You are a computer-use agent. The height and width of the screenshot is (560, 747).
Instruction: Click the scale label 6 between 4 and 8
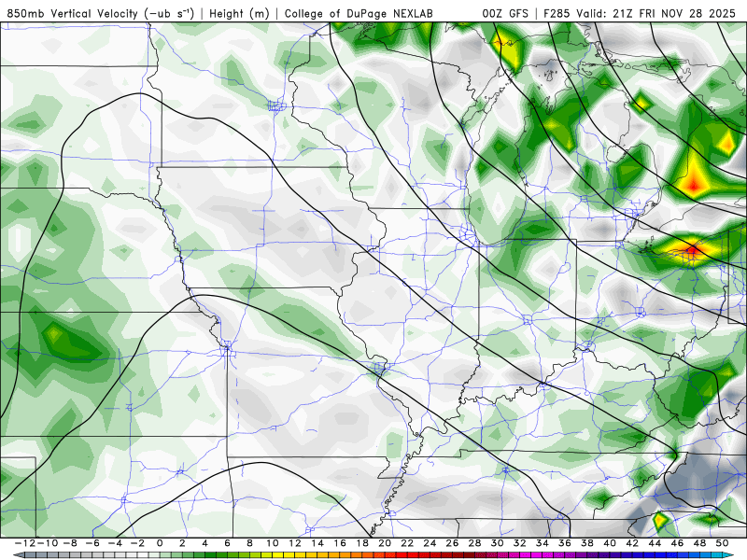(227, 543)
